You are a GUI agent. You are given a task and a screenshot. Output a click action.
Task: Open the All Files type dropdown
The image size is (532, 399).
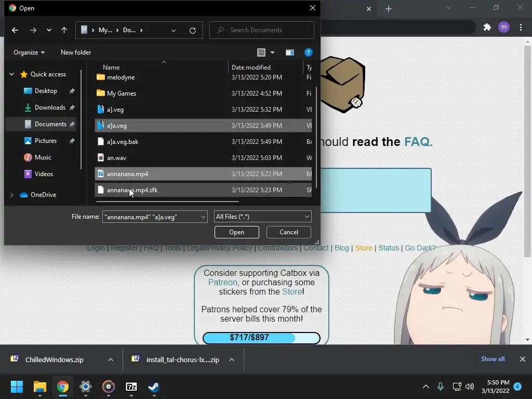pos(262,217)
